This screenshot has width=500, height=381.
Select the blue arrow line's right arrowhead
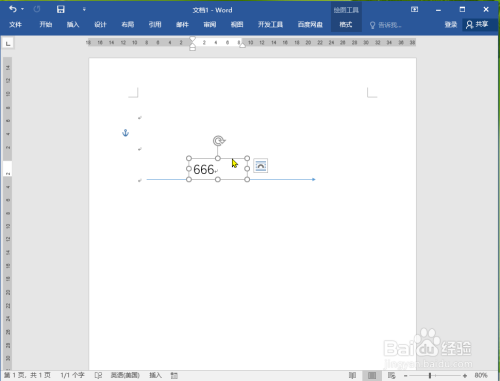(x=313, y=179)
